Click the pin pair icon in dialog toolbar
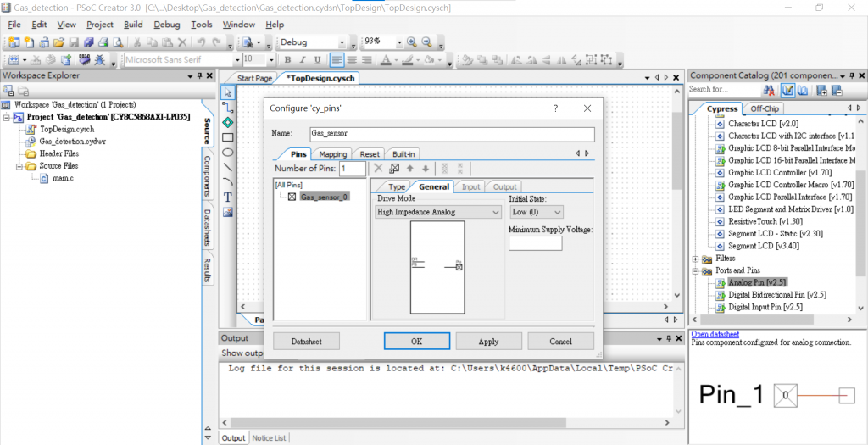 (394, 169)
